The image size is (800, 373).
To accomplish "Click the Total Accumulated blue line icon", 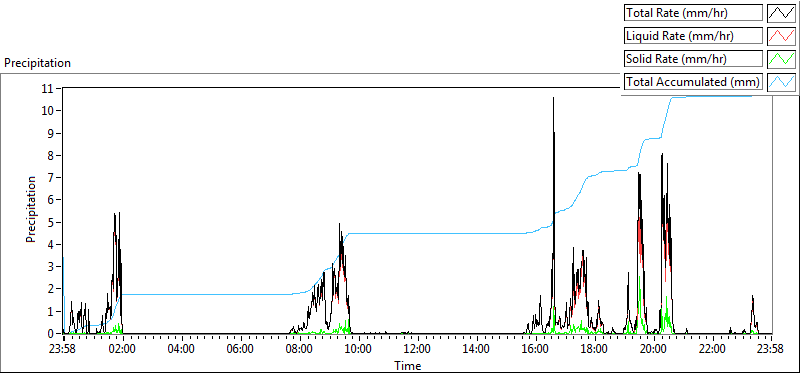I will [x=781, y=82].
